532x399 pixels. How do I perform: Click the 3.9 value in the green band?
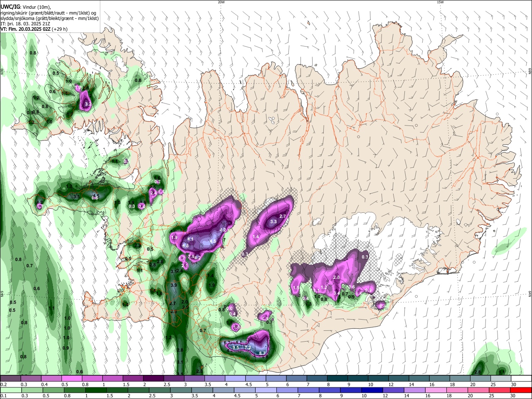click(x=174, y=286)
